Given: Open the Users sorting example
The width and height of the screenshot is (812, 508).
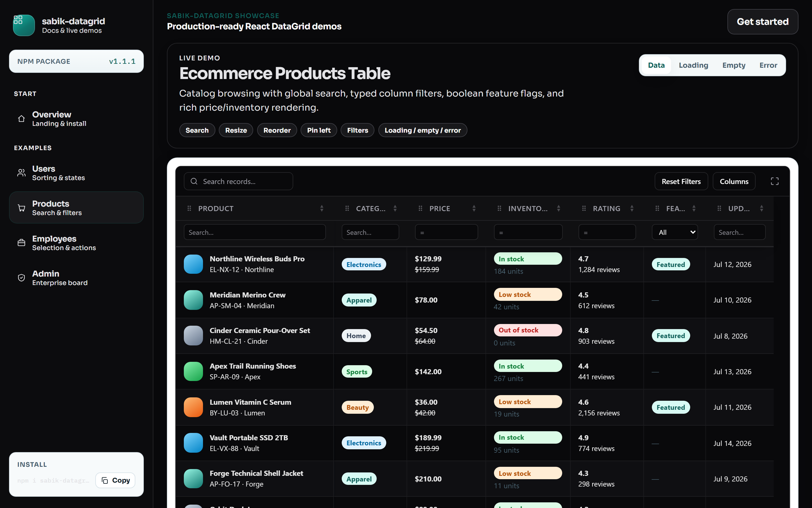Looking at the screenshot, I should coord(76,173).
